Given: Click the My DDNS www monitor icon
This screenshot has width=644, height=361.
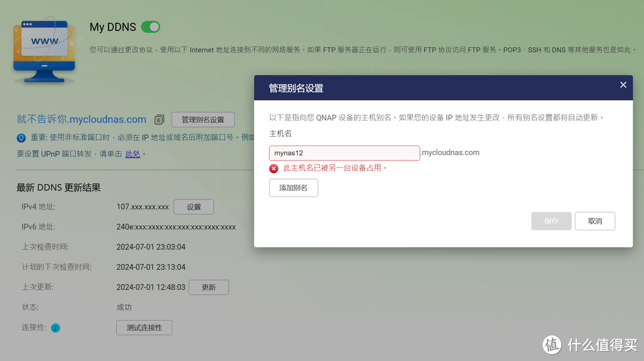Looking at the screenshot, I should (x=44, y=50).
